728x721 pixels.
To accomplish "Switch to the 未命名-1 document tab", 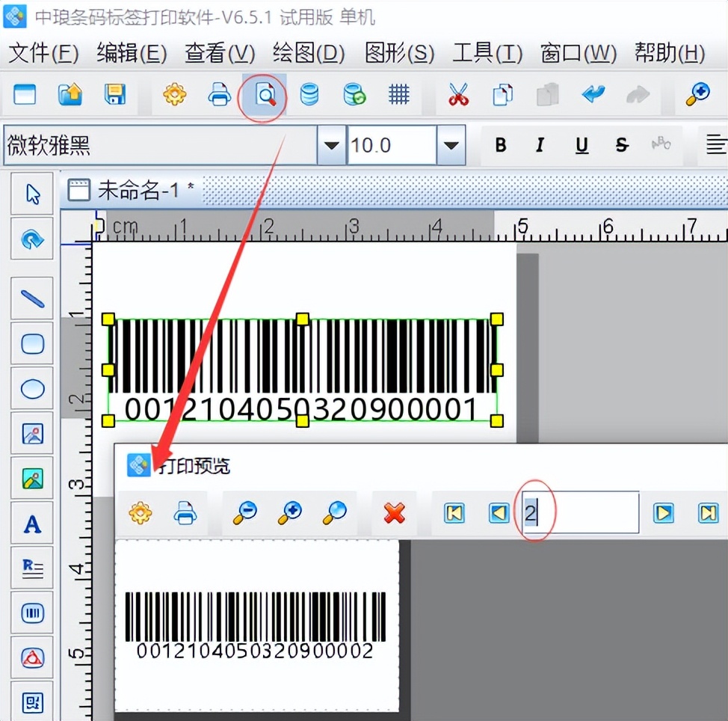I will click(x=132, y=190).
